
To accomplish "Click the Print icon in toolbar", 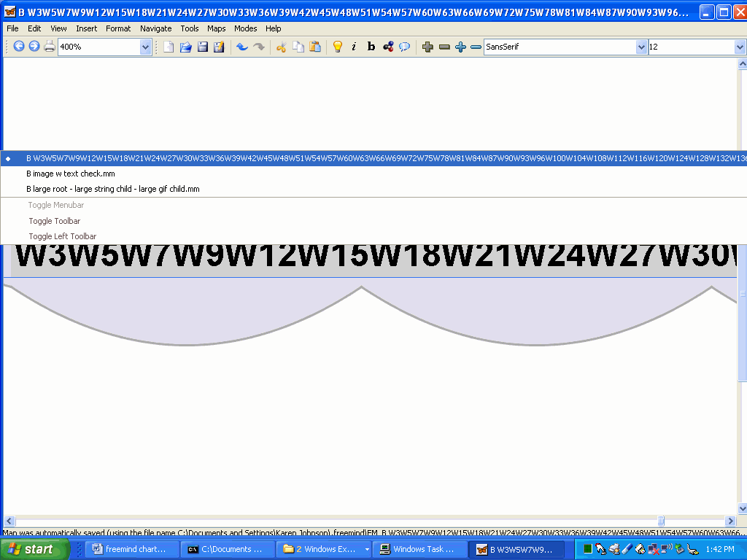I will click(x=50, y=47).
